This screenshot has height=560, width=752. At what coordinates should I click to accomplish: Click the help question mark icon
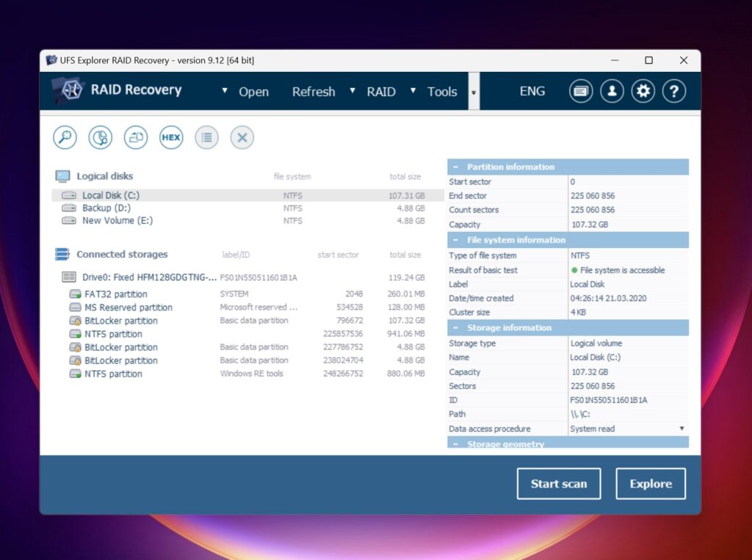[675, 90]
